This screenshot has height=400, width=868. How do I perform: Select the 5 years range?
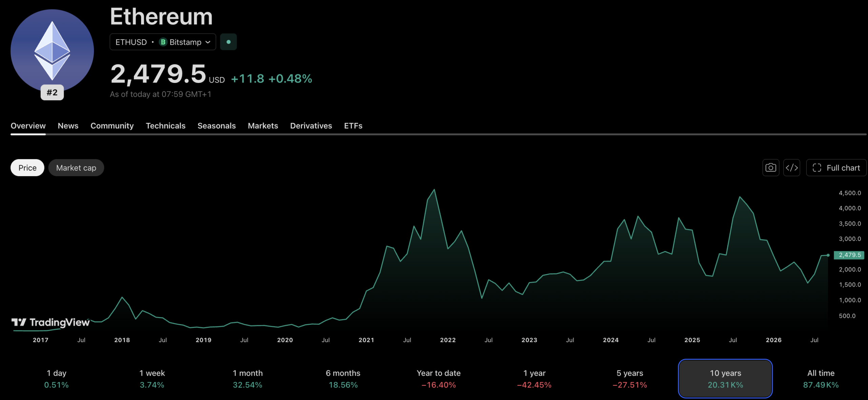(630, 379)
